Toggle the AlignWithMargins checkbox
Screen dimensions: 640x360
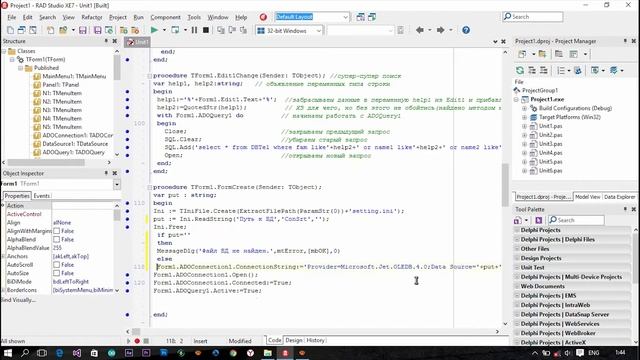click(x=57, y=231)
